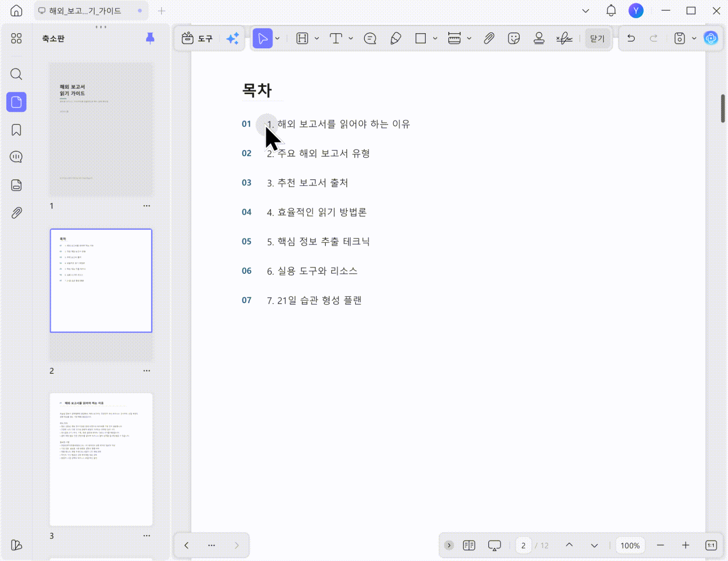Open the 도구 tools menu
Screen dimensions: 728x561
point(197,39)
